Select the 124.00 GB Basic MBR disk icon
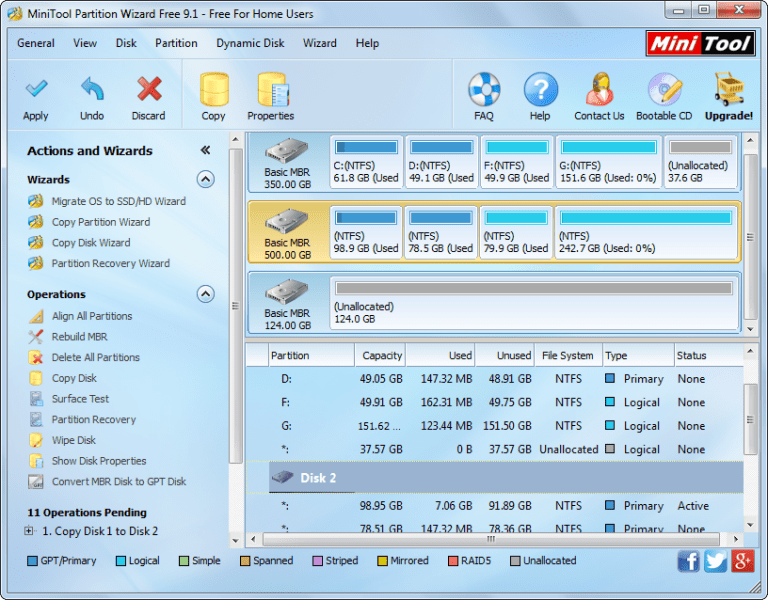Viewport: 768px width, 600px height. (x=287, y=292)
